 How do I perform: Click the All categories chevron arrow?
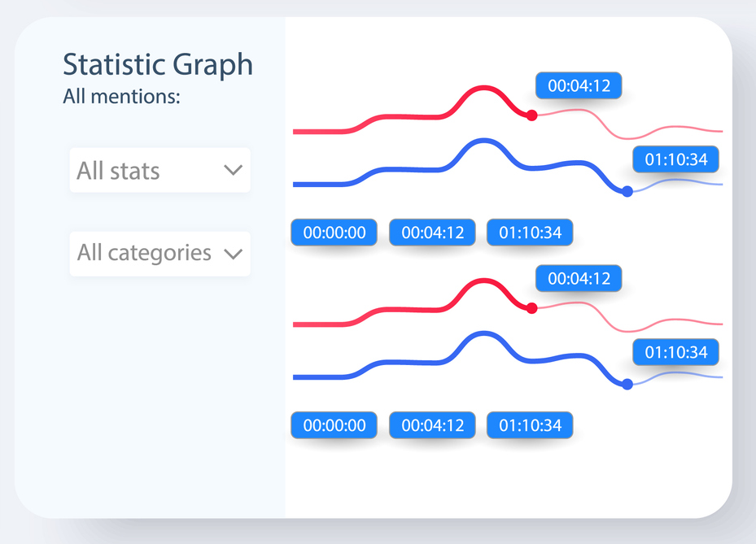233,254
